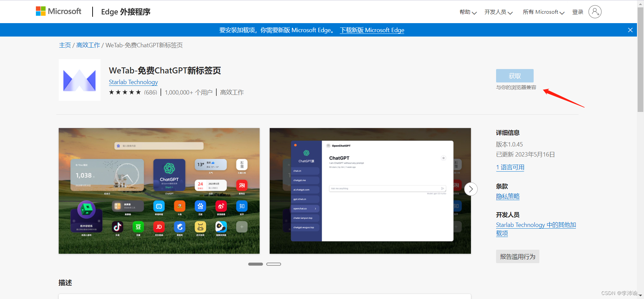Show the next screenshot with the arrow
Image resolution: width=644 pixels, height=299 pixels.
pos(471,189)
